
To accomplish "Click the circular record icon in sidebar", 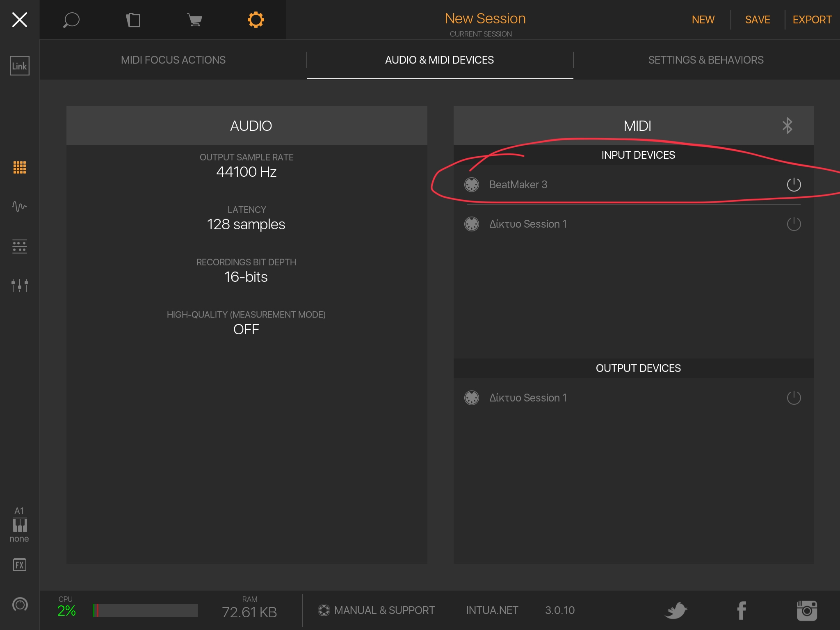I will [20, 604].
